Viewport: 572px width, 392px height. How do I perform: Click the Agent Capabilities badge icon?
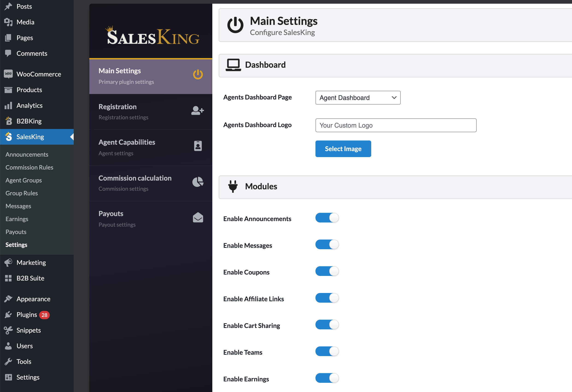pos(198,146)
